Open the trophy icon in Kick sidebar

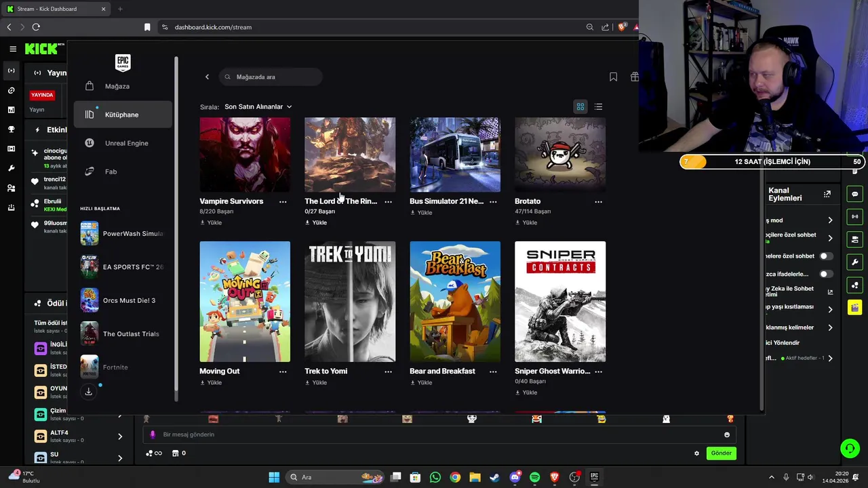[x=12, y=129]
